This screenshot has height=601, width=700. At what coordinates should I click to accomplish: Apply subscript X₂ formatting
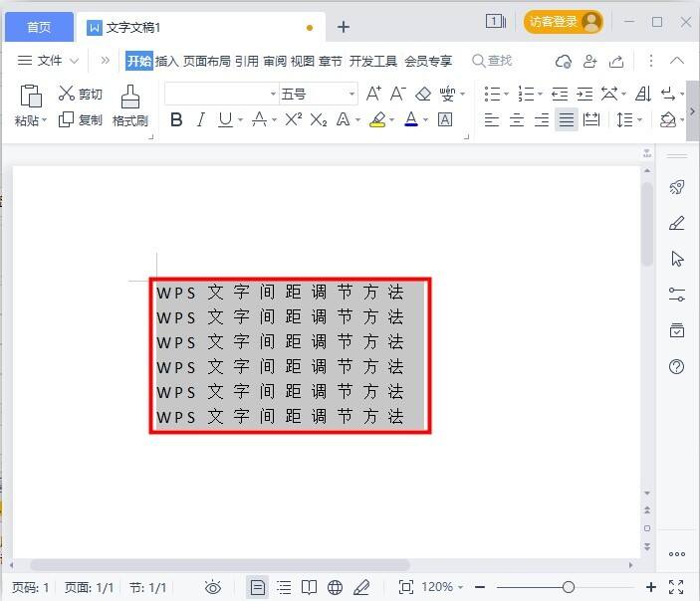[319, 119]
